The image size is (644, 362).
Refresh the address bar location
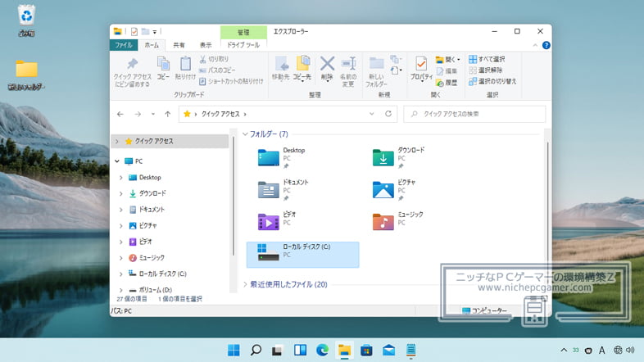click(x=388, y=114)
